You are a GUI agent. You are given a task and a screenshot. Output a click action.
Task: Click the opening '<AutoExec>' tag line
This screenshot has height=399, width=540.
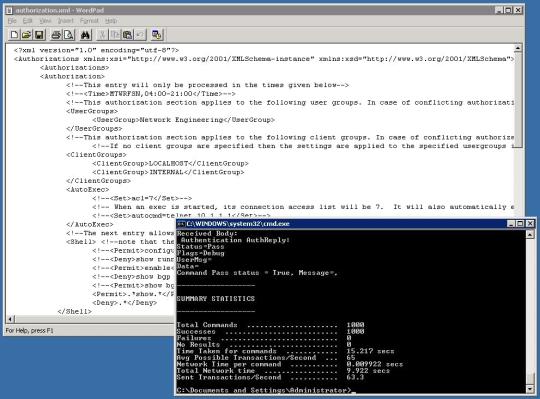[x=87, y=190]
